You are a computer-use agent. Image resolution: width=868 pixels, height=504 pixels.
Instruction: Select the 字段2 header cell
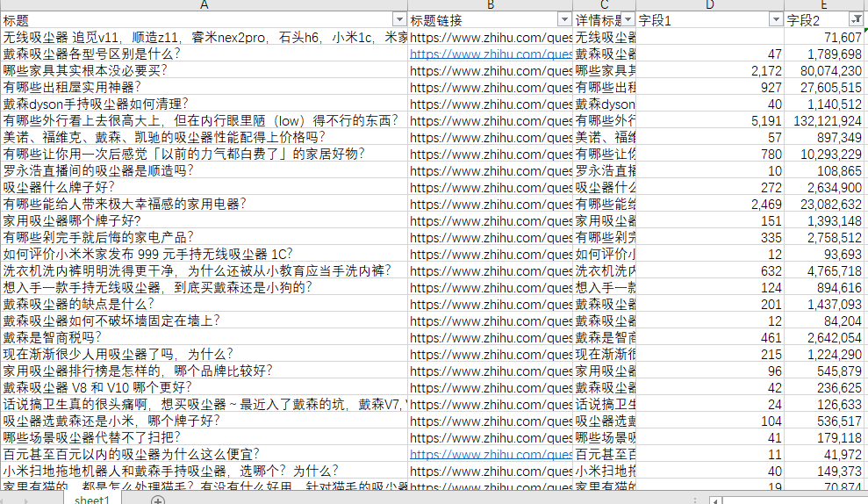pos(824,20)
